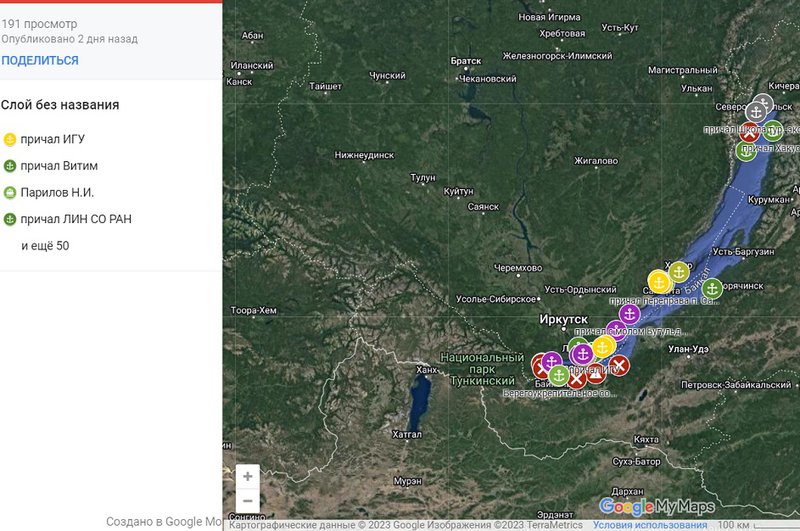Screen dimensions: 800x531
Task: Click the ПОДЕЛИТЬСЯ share link
Action: point(40,60)
